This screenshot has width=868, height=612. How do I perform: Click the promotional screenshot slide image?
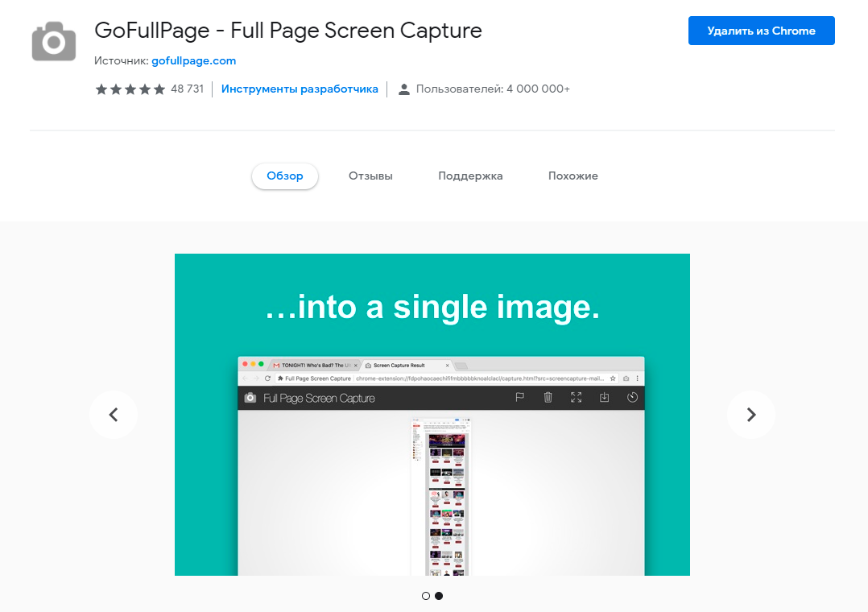click(432, 414)
